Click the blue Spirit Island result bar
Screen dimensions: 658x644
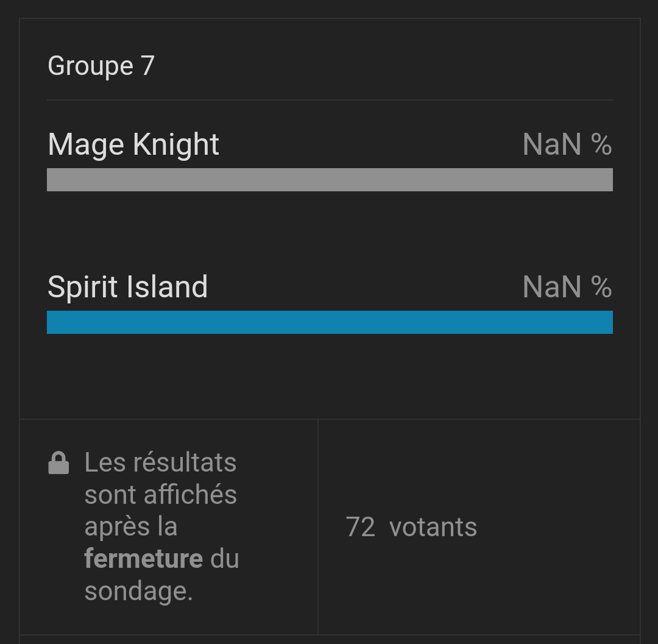click(x=330, y=322)
